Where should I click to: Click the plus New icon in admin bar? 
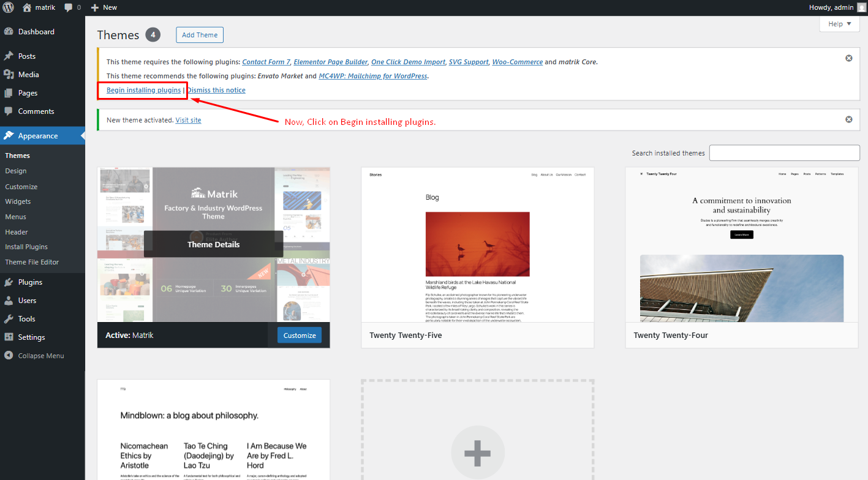coord(95,7)
